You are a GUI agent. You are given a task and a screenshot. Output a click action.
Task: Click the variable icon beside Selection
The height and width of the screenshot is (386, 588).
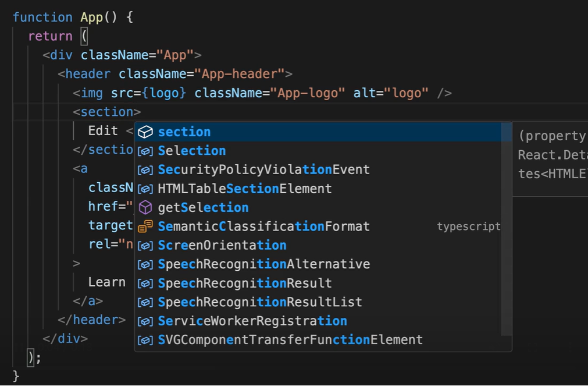click(145, 151)
